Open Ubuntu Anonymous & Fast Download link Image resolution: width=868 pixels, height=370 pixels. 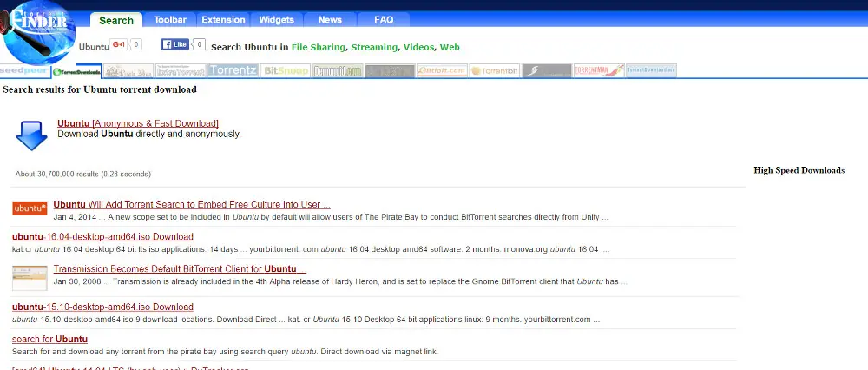point(138,123)
